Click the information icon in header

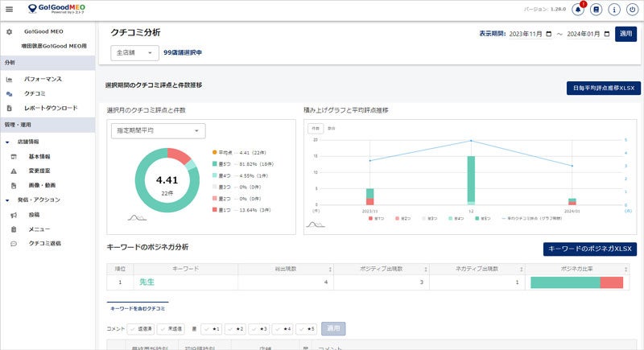614,10
